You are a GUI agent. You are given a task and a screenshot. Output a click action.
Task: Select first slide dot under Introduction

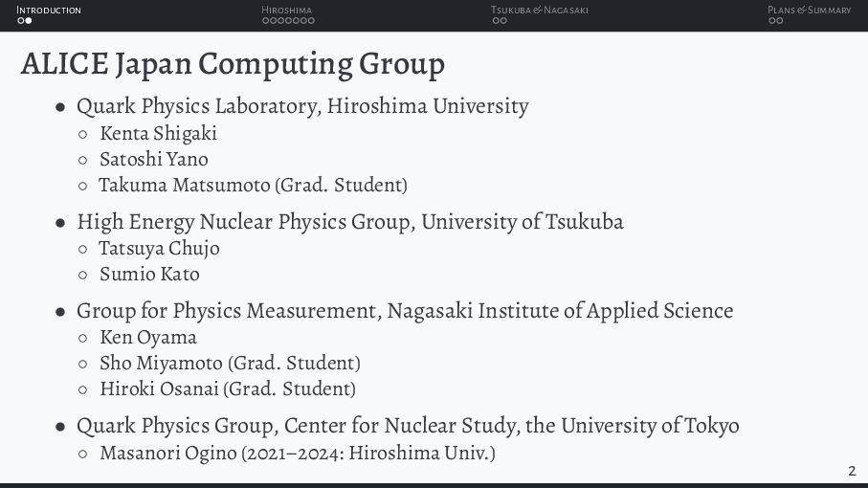click(x=21, y=20)
